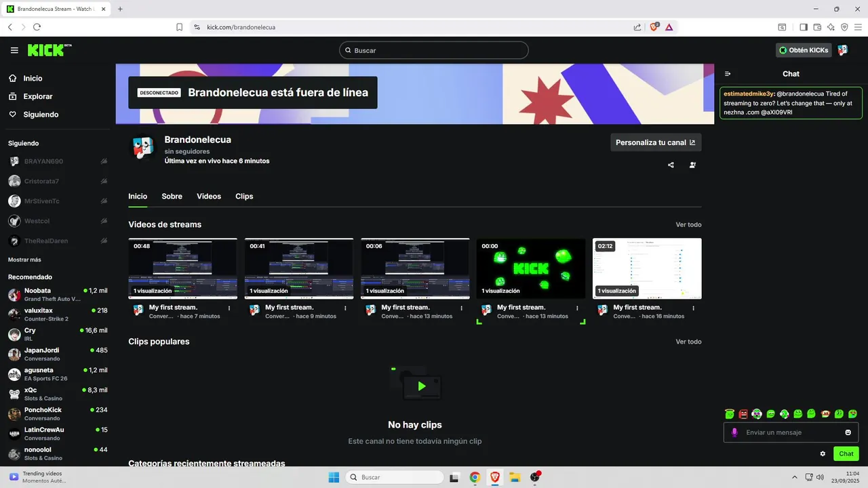Screen dimensions: 868x488
Task: Open Brave main menu button
Action: point(858,27)
